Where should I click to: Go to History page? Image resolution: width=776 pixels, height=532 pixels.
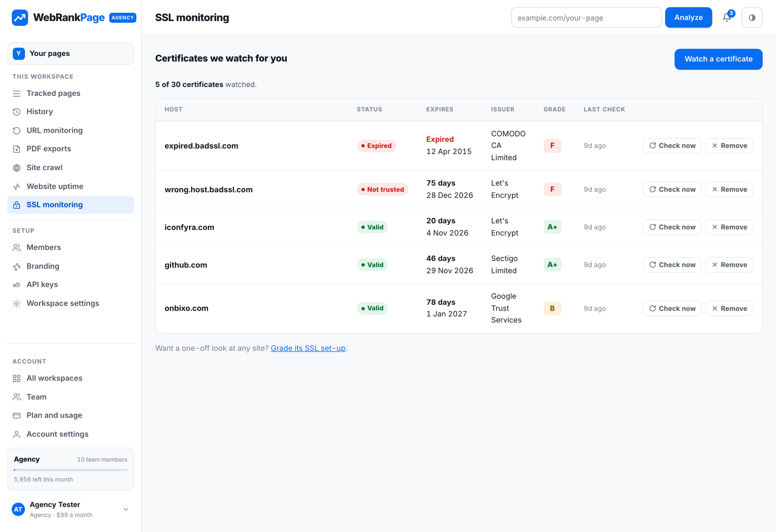(70, 112)
